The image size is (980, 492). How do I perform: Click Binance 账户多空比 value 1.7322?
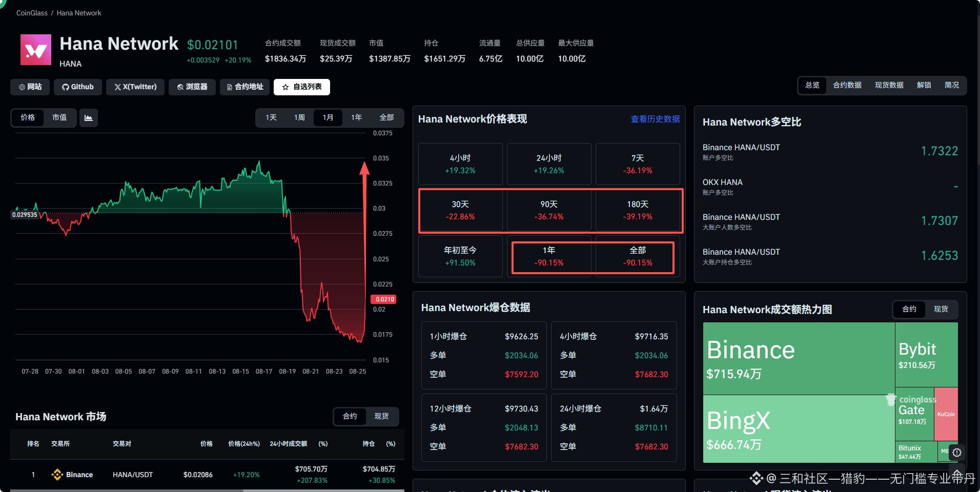pos(940,151)
